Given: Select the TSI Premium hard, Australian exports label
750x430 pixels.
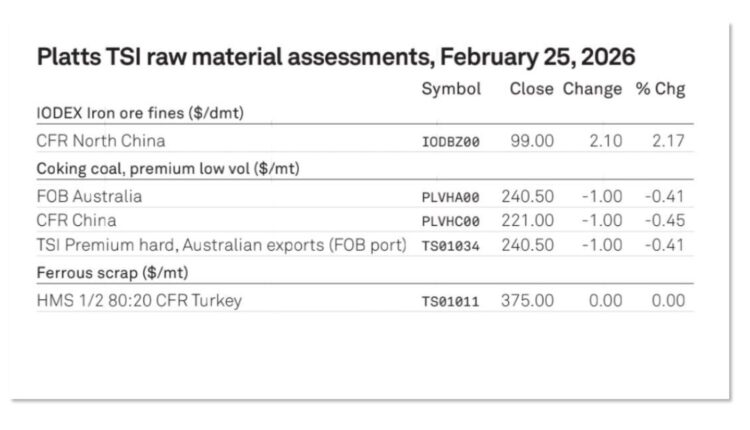Looking at the screenshot, I should tap(221, 245).
